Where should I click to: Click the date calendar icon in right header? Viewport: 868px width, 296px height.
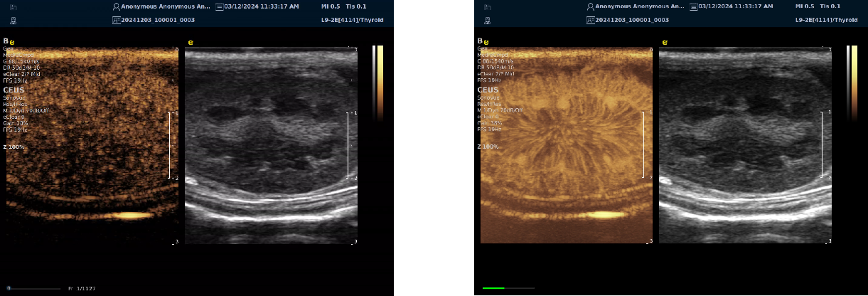click(693, 6)
